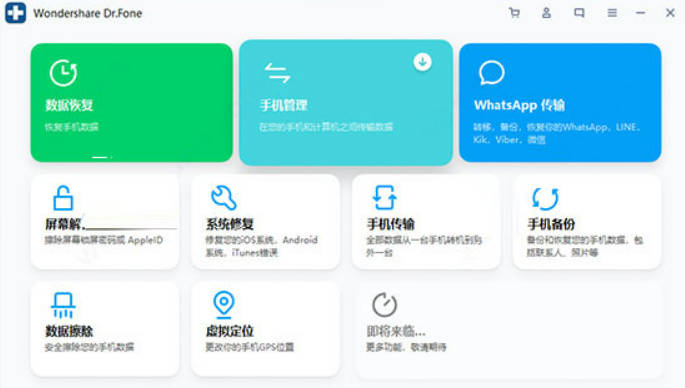Open the 虚拟定位 module

[265, 329]
